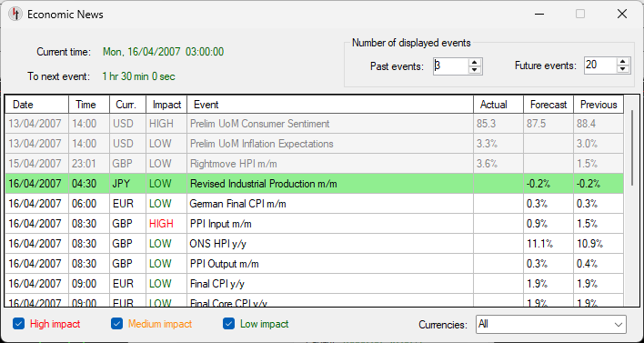Image resolution: width=644 pixels, height=343 pixels.
Task: Minimize the Economic News window
Action: click(x=539, y=15)
